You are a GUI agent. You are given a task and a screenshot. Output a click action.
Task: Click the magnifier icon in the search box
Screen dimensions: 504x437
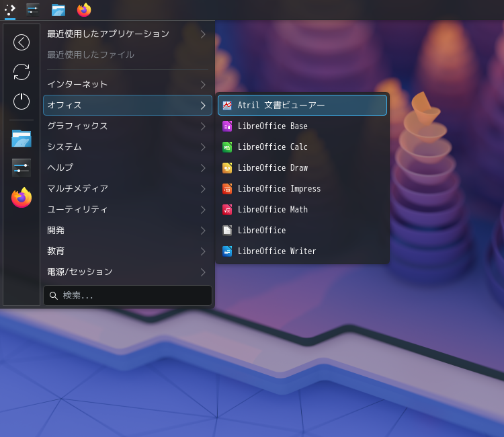[54, 296]
